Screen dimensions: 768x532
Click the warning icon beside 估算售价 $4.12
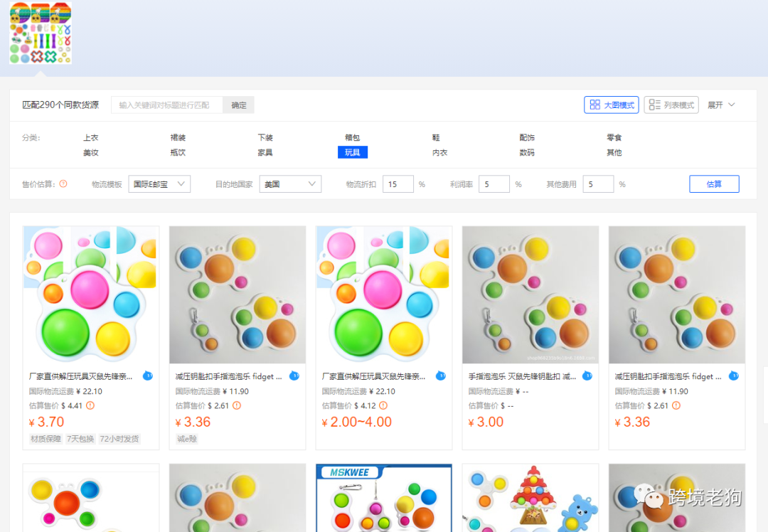pos(383,405)
